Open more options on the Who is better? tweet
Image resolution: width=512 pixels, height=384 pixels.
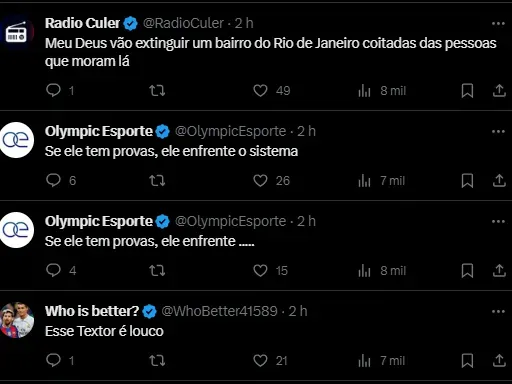tap(498, 311)
